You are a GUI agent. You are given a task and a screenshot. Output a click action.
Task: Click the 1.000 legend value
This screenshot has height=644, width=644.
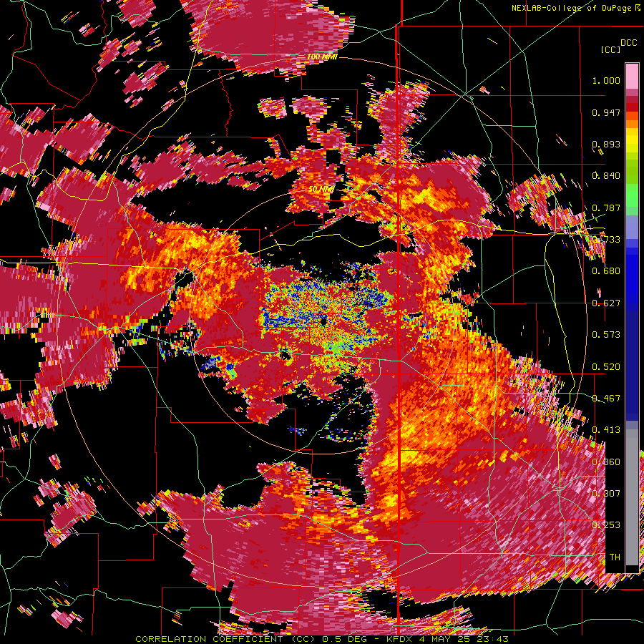click(x=606, y=80)
